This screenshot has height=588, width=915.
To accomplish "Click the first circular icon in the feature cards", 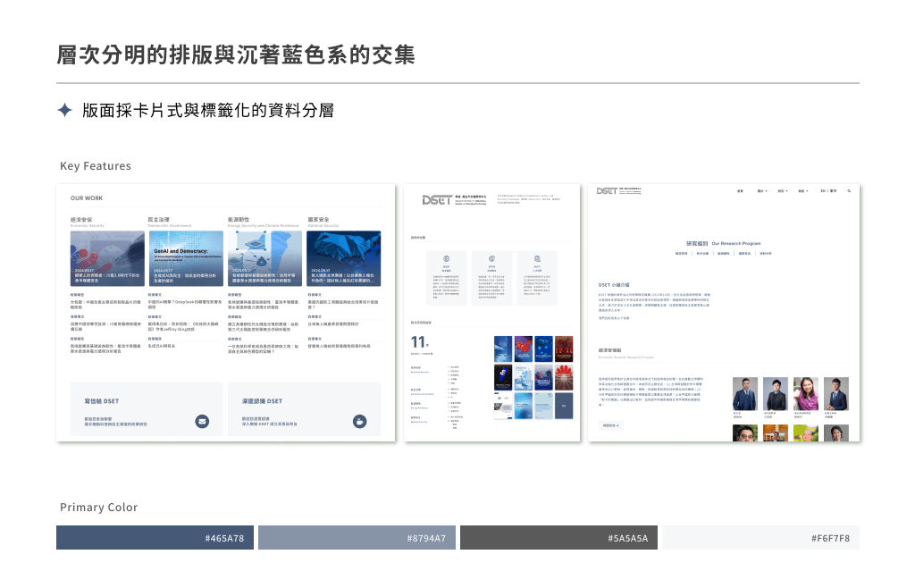I will click(447, 258).
